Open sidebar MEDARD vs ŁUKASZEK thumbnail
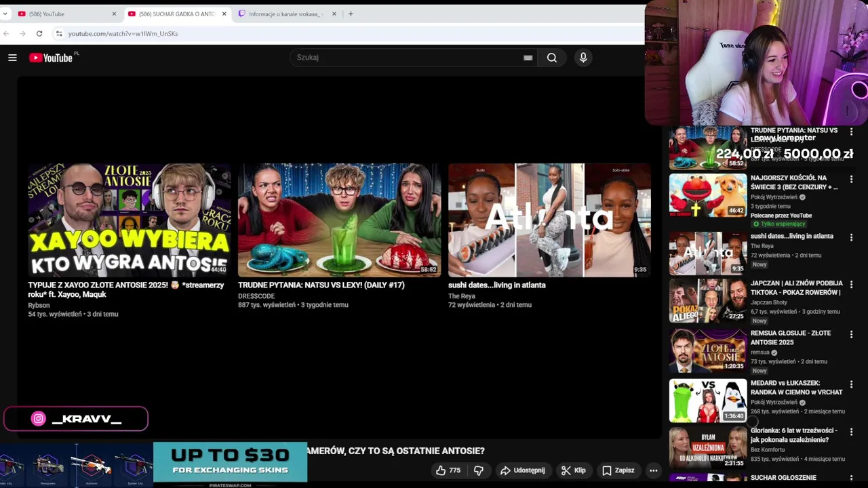 pyautogui.click(x=708, y=401)
